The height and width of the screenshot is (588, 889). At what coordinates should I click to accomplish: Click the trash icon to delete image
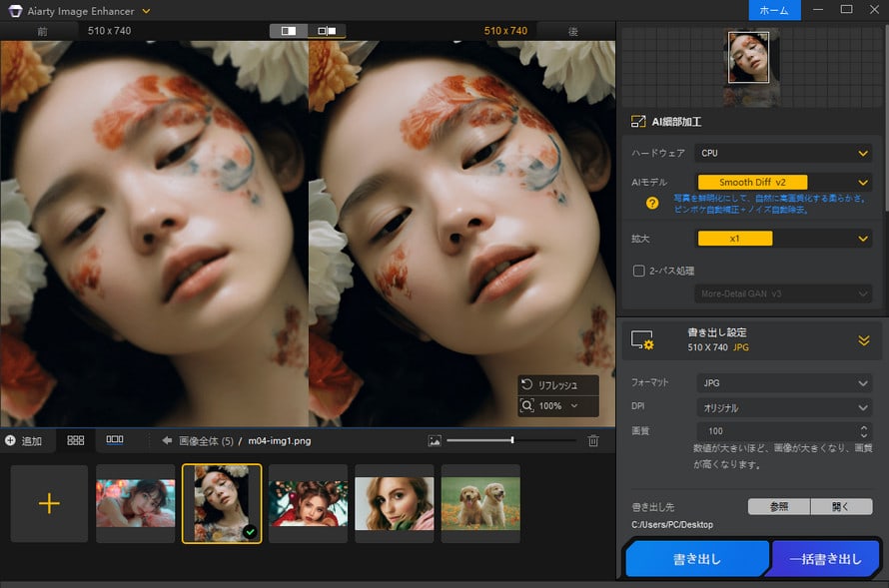tap(591, 440)
